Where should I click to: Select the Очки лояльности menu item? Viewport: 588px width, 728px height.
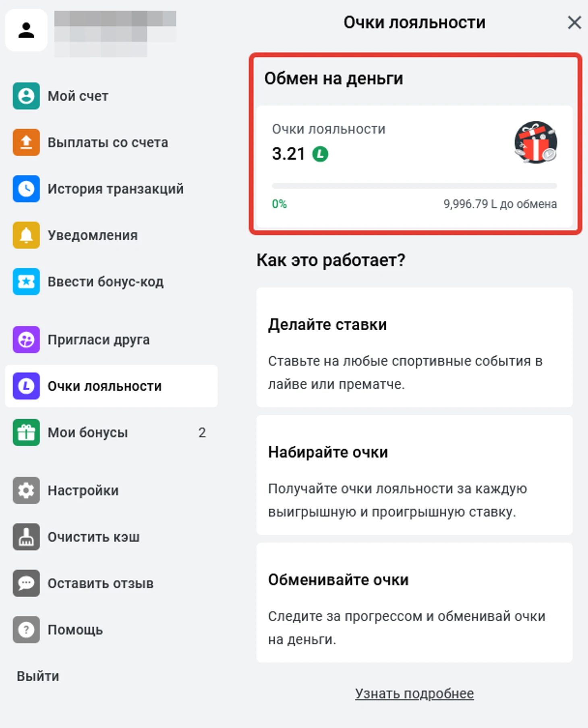pyautogui.click(x=111, y=386)
